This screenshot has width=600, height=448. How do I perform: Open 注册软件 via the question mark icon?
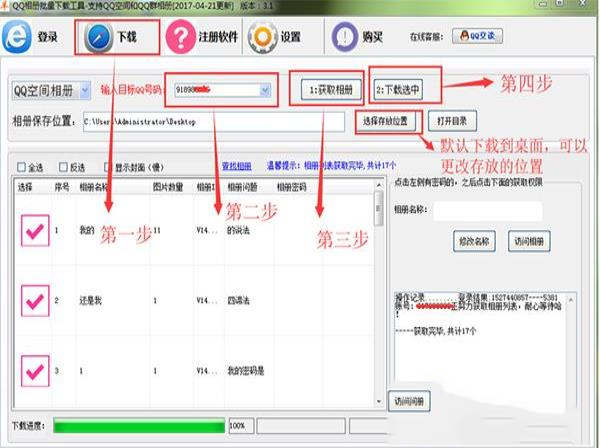(179, 38)
